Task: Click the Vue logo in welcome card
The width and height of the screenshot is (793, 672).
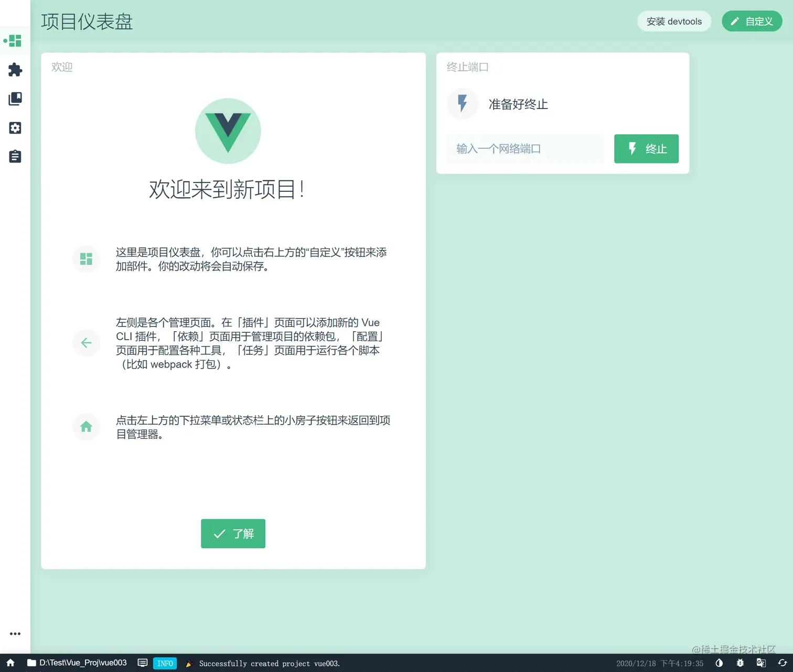Action: (x=228, y=131)
